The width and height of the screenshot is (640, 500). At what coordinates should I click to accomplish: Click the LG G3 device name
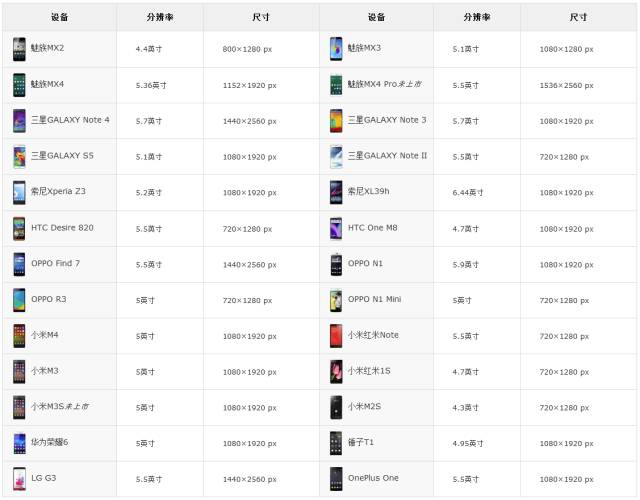(x=44, y=478)
